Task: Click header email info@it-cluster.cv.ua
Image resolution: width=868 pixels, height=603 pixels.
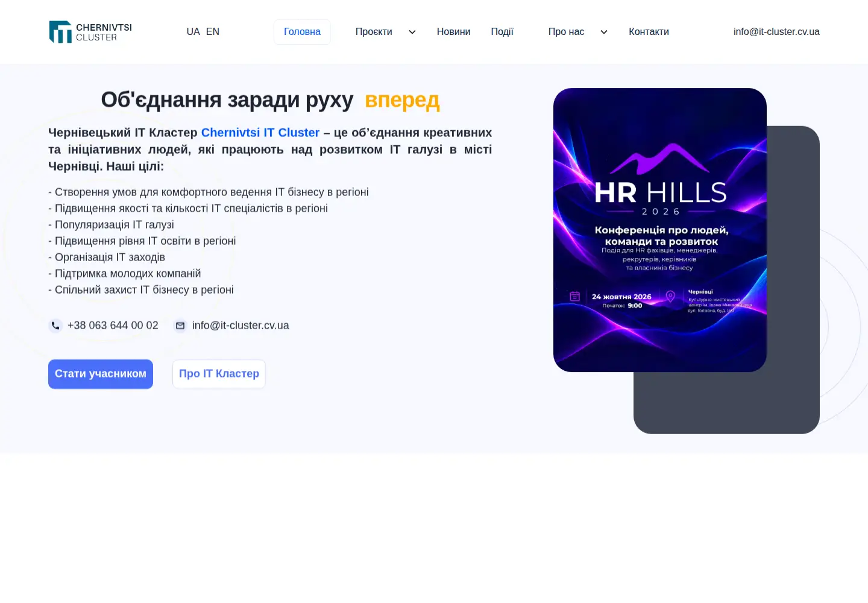Action: [776, 32]
